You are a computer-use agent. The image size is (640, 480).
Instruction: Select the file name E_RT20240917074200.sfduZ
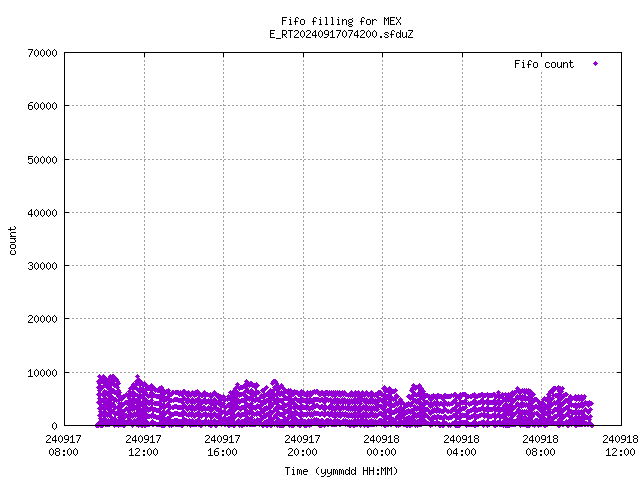341,34
